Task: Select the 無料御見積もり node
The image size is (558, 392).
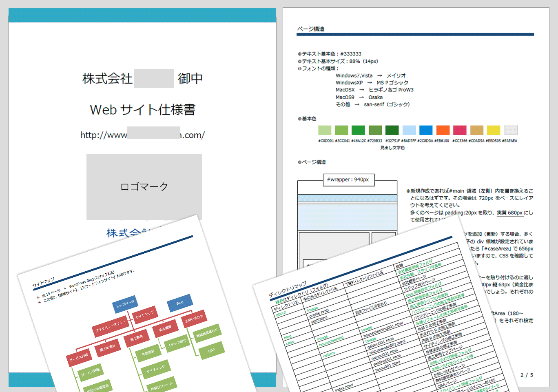Action: pos(207,335)
